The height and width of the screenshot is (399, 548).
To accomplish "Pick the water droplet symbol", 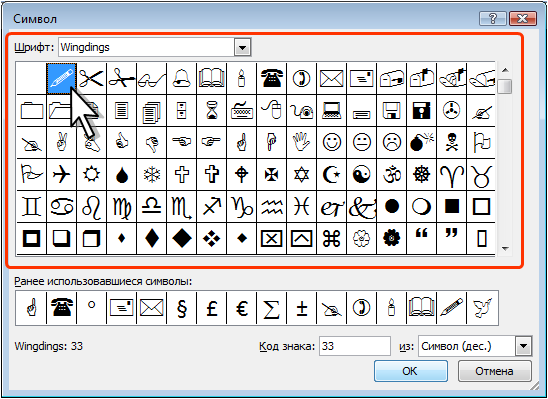I will point(122,174).
